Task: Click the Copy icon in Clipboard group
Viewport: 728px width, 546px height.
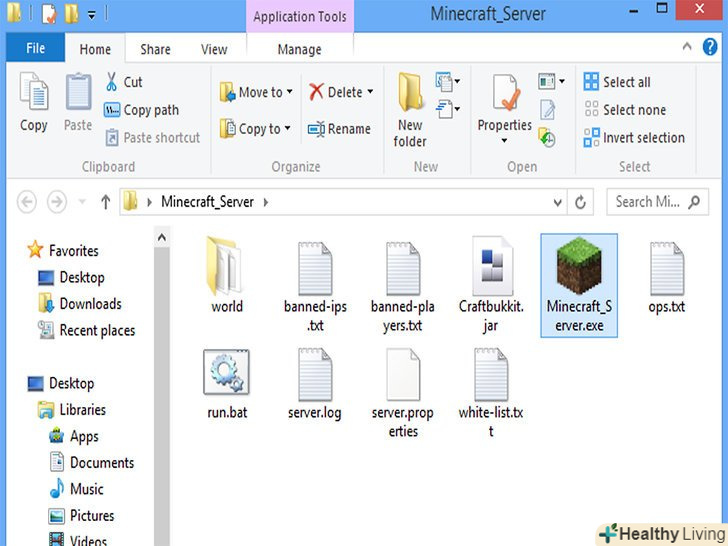Action: point(34,92)
